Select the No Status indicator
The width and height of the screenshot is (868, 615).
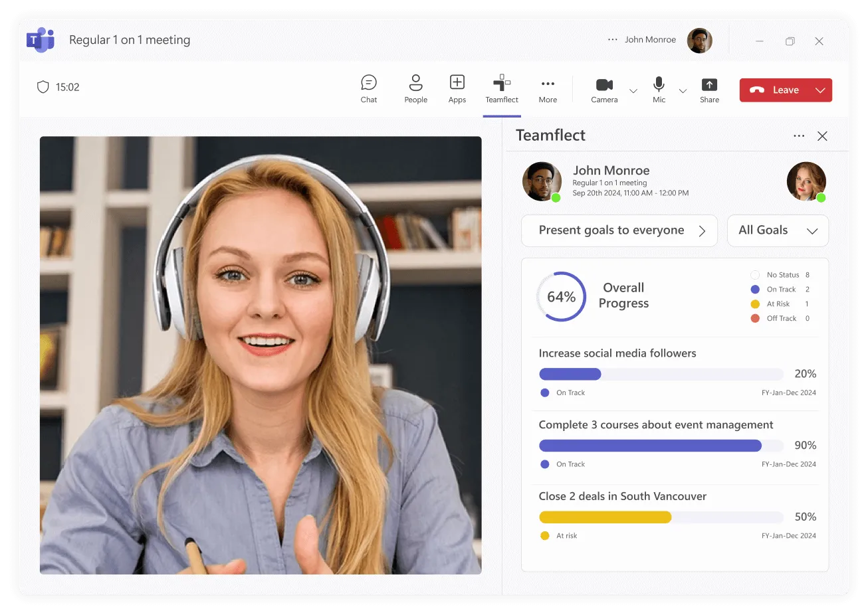pyautogui.click(x=756, y=274)
